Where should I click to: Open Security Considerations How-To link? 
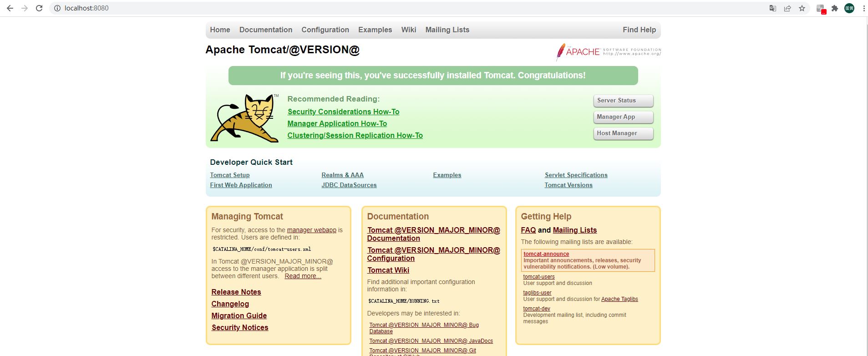tap(343, 112)
